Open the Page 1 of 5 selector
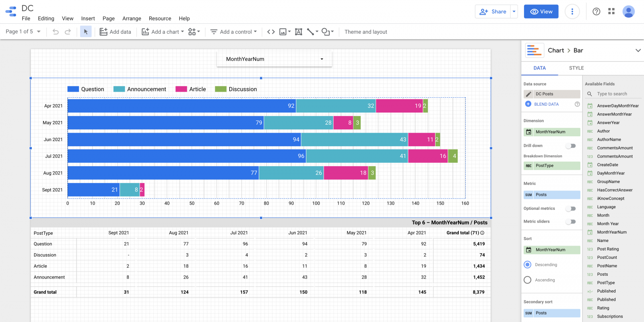Image resolution: width=644 pixels, height=322 pixels. coord(23,32)
